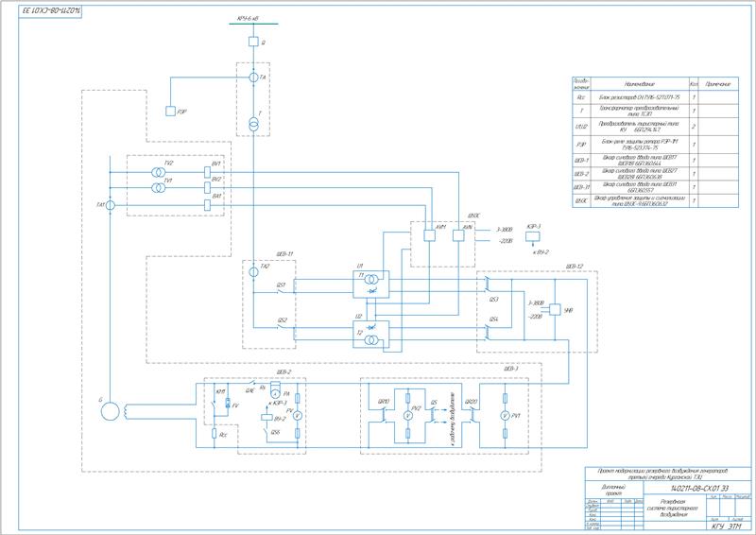Select the РЗР relay block square
This screenshot has width=756, height=535.
[x=170, y=112]
